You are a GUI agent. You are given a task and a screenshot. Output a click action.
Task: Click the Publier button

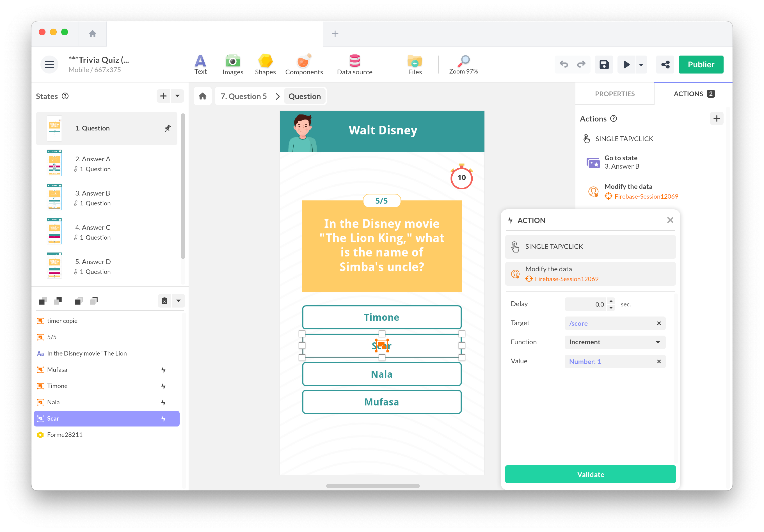tap(701, 64)
